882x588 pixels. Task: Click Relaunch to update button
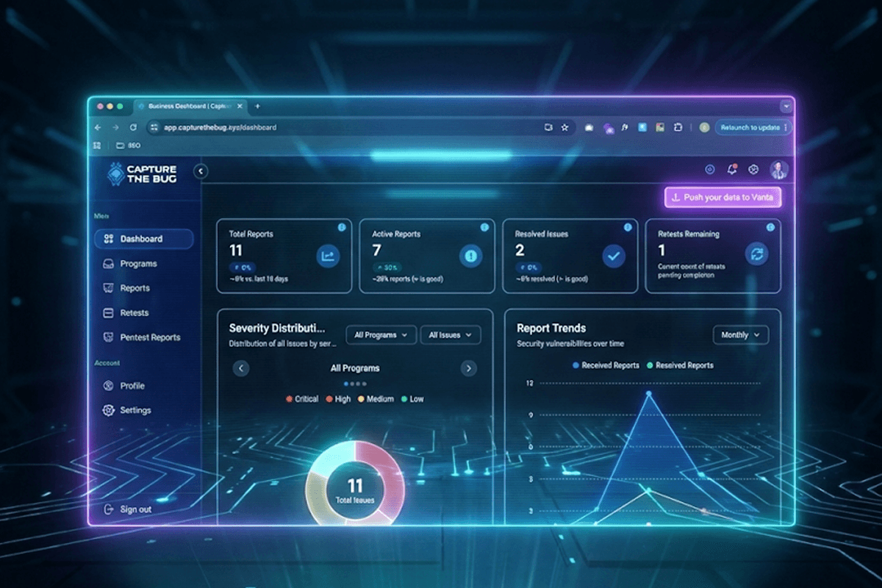(x=753, y=127)
